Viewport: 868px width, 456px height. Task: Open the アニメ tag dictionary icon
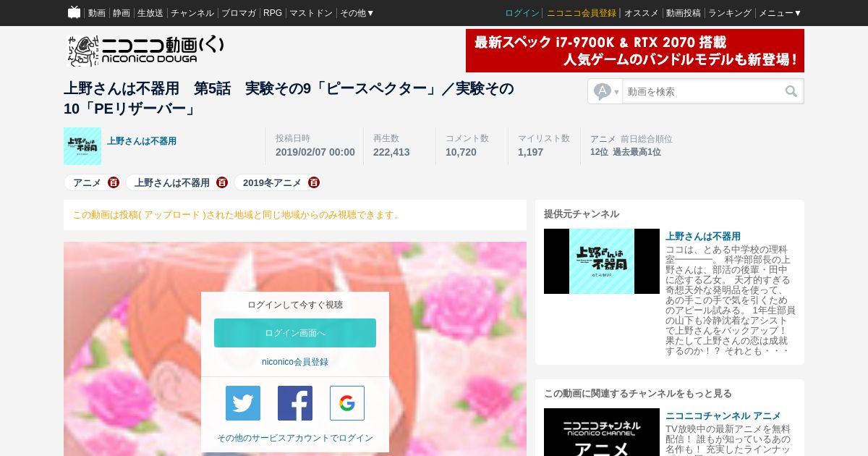(114, 182)
